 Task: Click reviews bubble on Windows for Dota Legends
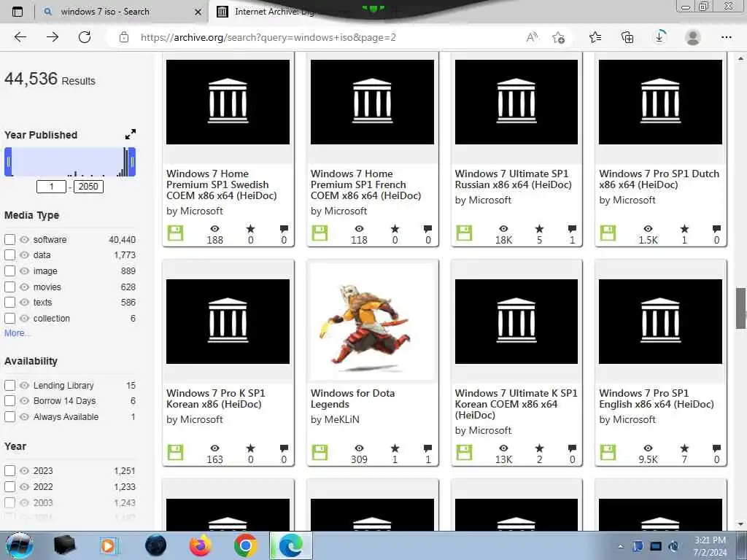[427, 448]
